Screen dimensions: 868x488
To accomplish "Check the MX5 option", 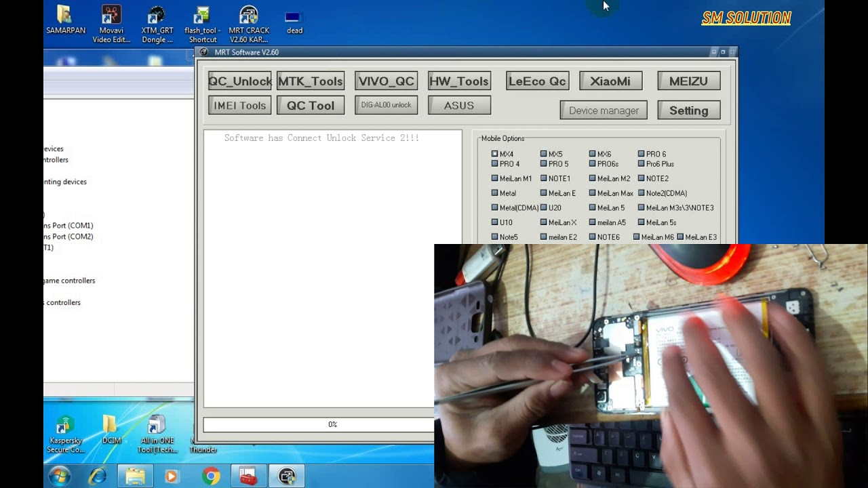I will [x=543, y=154].
